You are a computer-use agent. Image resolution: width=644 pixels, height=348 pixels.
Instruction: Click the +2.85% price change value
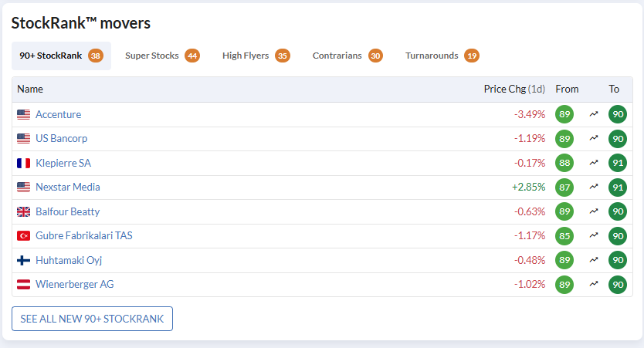click(529, 188)
